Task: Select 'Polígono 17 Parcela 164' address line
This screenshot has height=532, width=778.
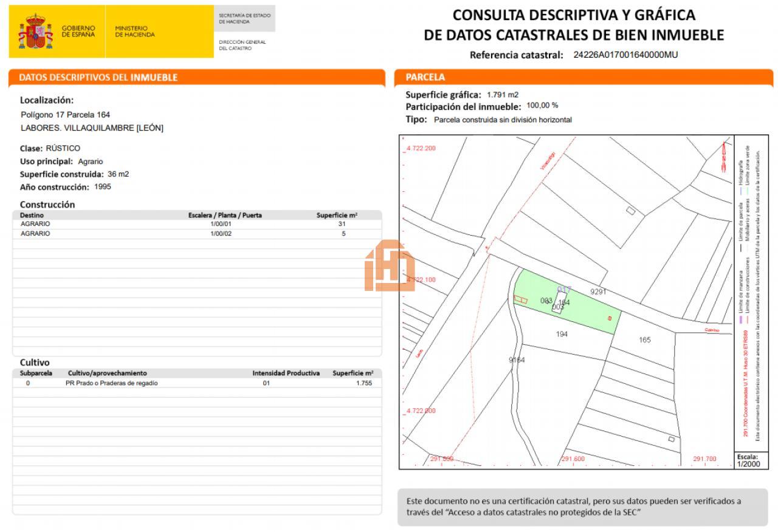Action: 65,115
